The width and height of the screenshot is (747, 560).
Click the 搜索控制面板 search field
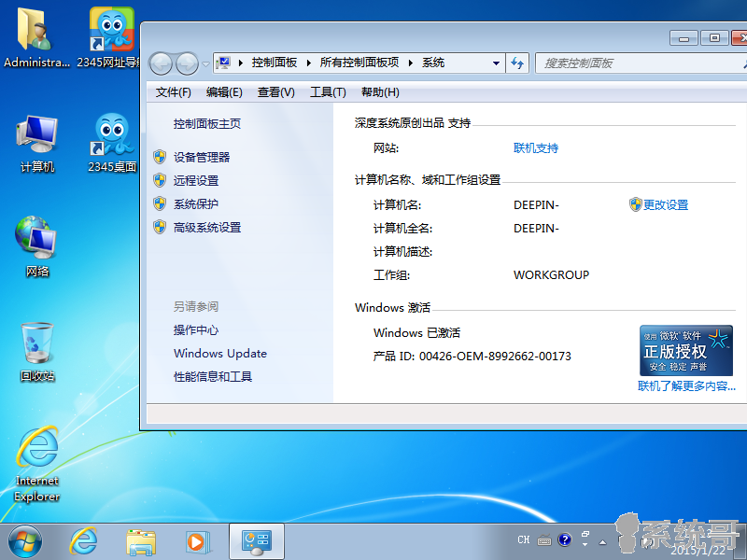(641, 63)
